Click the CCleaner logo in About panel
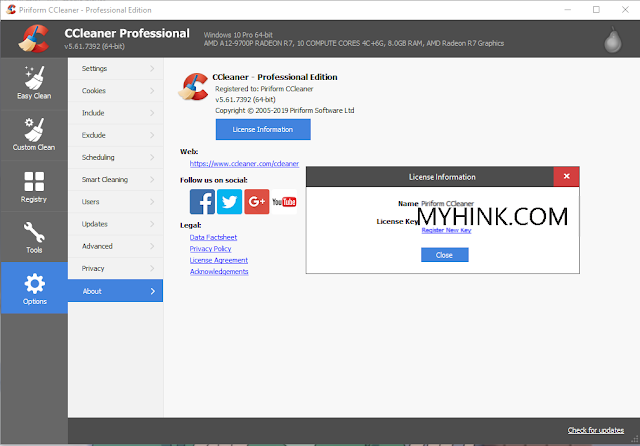The image size is (640, 446). pos(193,87)
